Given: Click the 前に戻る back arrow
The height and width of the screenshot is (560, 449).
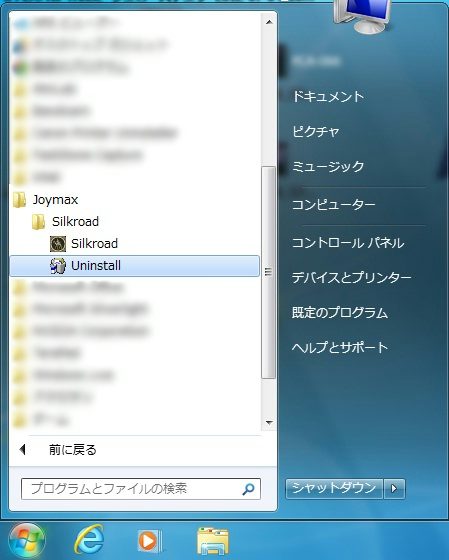Looking at the screenshot, I should pyautogui.click(x=23, y=449).
